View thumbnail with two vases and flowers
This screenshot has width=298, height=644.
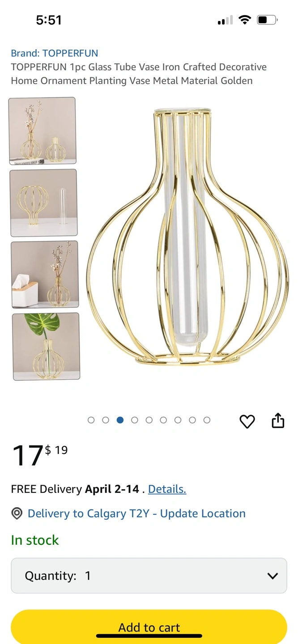tap(43, 131)
